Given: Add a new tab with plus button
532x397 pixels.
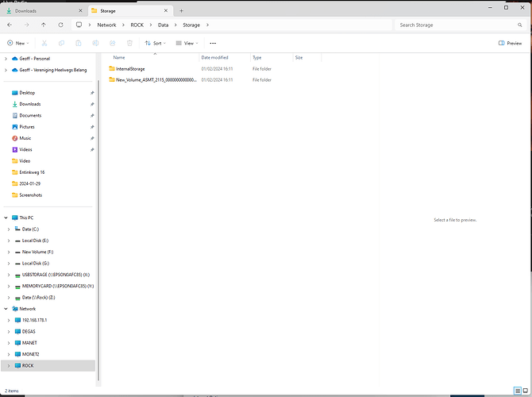Looking at the screenshot, I should [181, 11].
